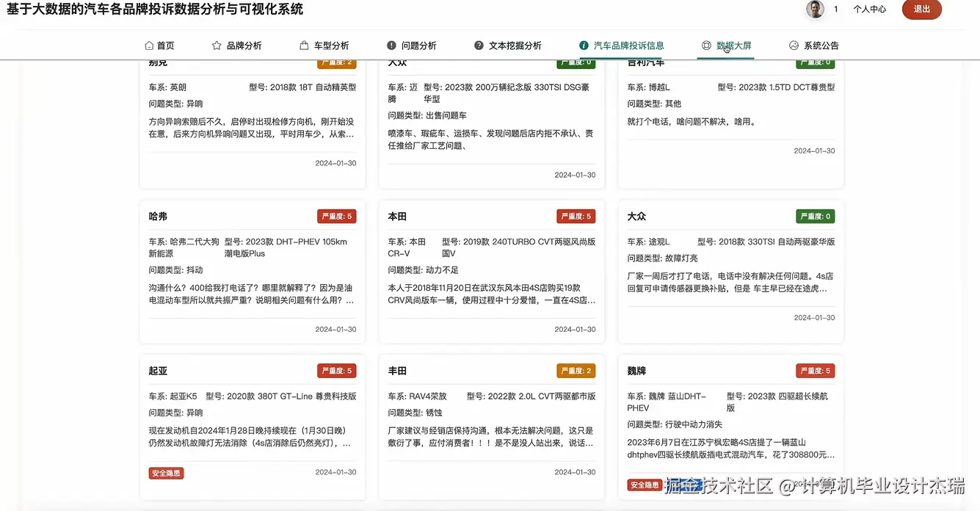The height and width of the screenshot is (511, 980).
Task: Click the exclamation icon beside 问题分析
Action: [391, 46]
